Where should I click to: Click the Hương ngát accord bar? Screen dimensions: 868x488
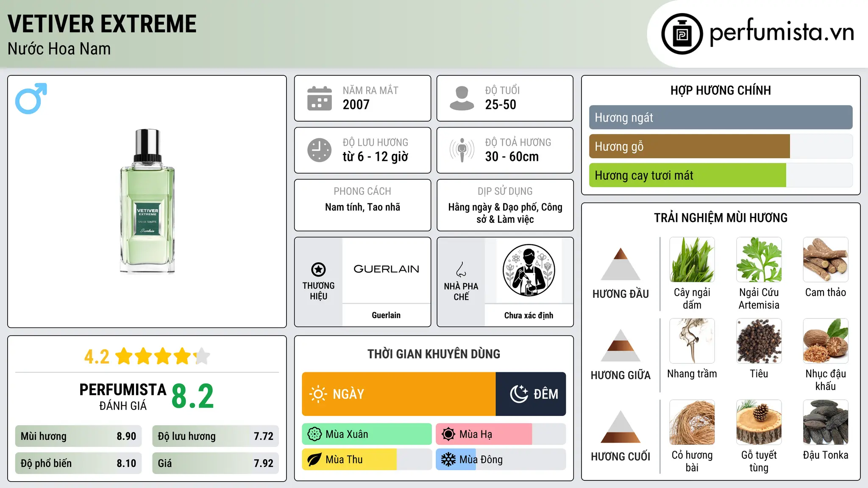click(x=721, y=117)
